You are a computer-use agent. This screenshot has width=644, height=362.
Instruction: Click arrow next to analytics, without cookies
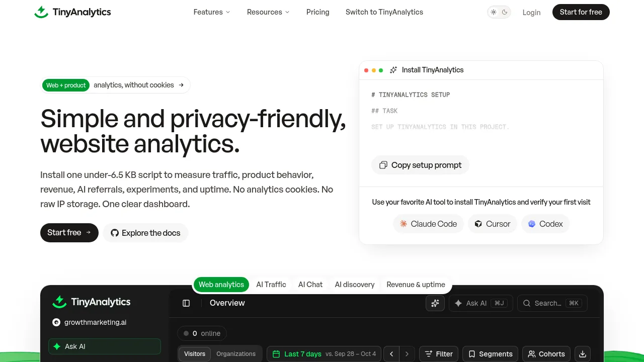181,85
